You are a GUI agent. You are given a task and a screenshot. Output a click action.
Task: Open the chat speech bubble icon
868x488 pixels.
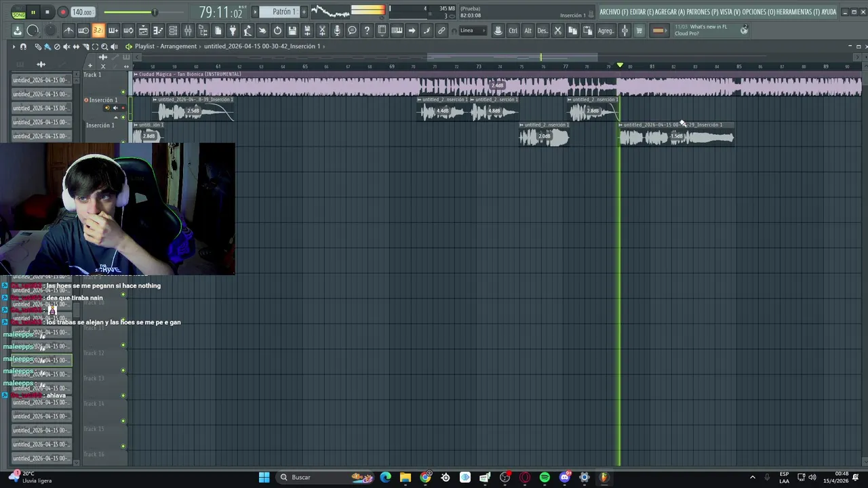pyautogui.click(x=352, y=30)
